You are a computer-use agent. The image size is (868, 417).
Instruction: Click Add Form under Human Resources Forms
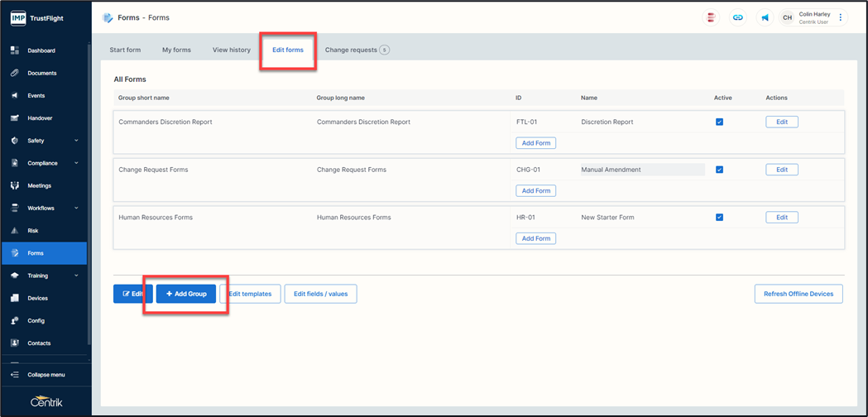pos(536,238)
